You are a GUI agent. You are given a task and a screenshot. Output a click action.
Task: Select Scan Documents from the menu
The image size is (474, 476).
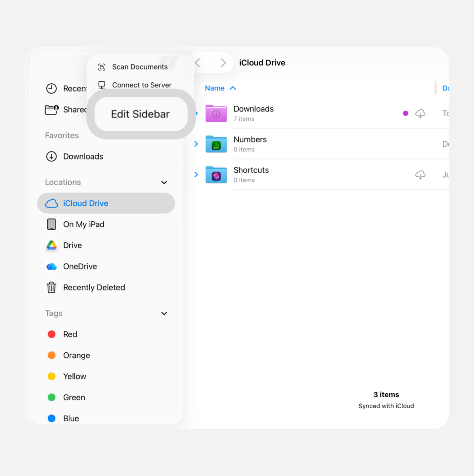click(x=139, y=67)
